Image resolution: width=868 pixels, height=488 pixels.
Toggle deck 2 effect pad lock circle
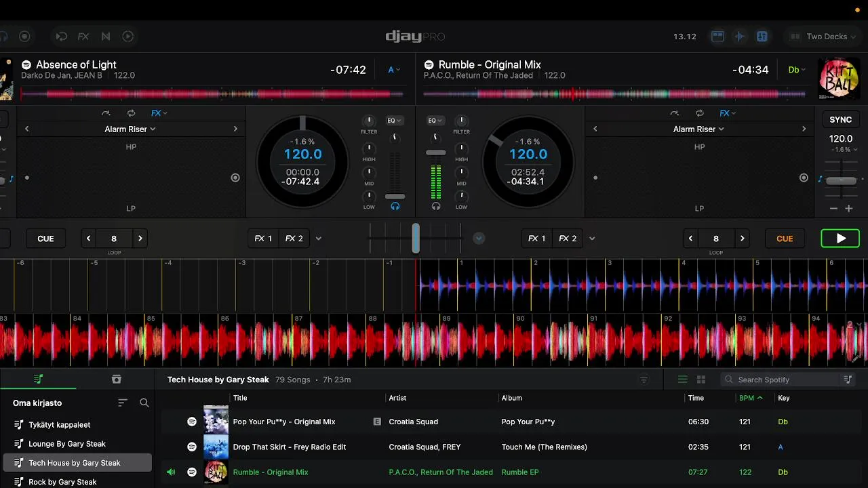804,178
